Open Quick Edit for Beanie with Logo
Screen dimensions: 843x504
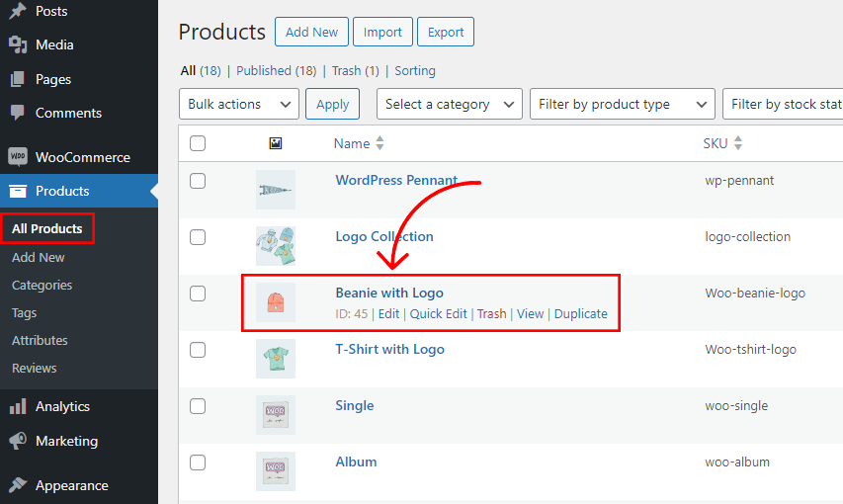tap(438, 313)
